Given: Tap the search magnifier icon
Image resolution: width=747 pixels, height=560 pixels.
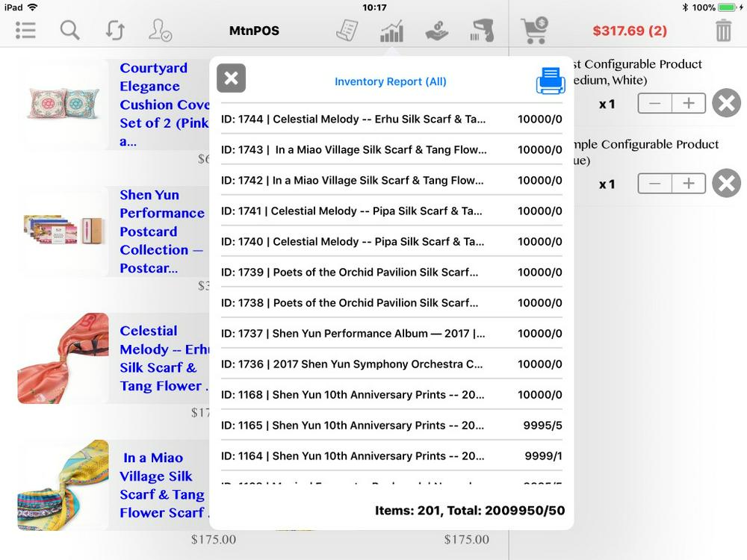Looking at the screenshot, I should [69, 31].
